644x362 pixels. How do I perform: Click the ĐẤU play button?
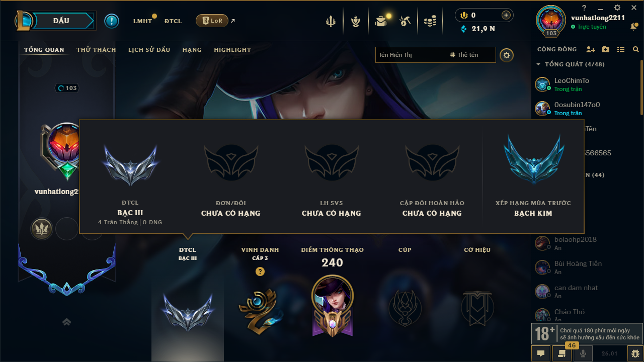coord(61,21)
